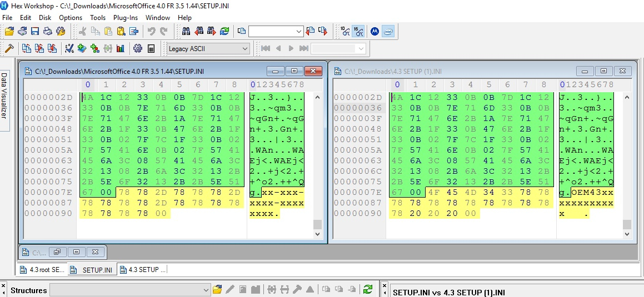Go forward to next position icon
This screenshot has width=644, height=297.
tap(323, 31)
